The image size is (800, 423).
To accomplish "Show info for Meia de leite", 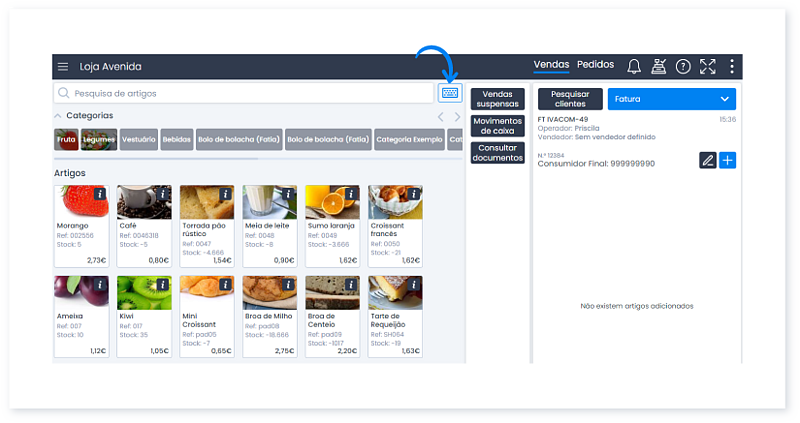I will click(x=288, y=194).
